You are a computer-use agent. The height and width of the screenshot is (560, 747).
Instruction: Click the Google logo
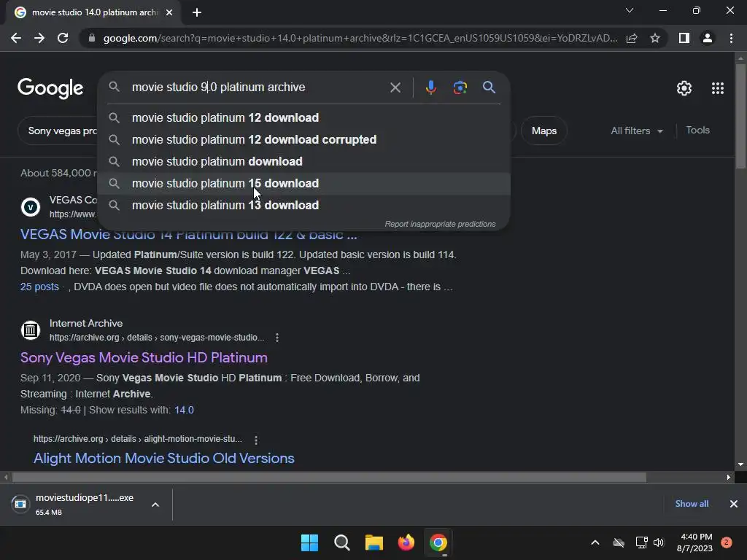(x=50, y=88)
